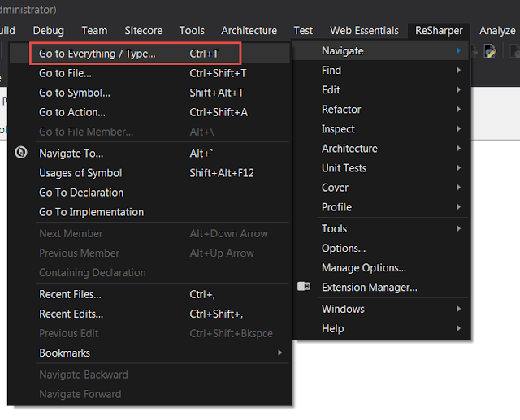Expand the Windows submenu

click(x=381, y=309)
